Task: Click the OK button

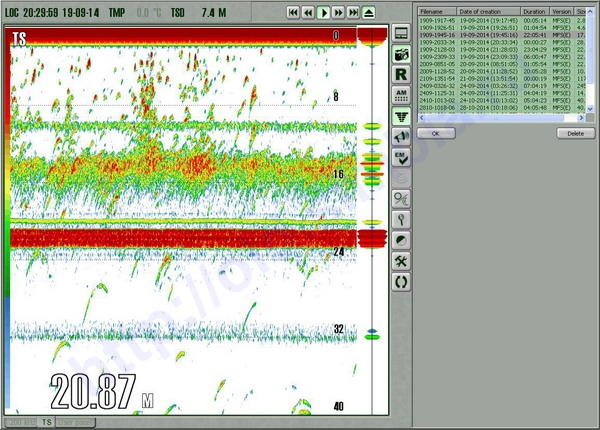Action: 435,133
